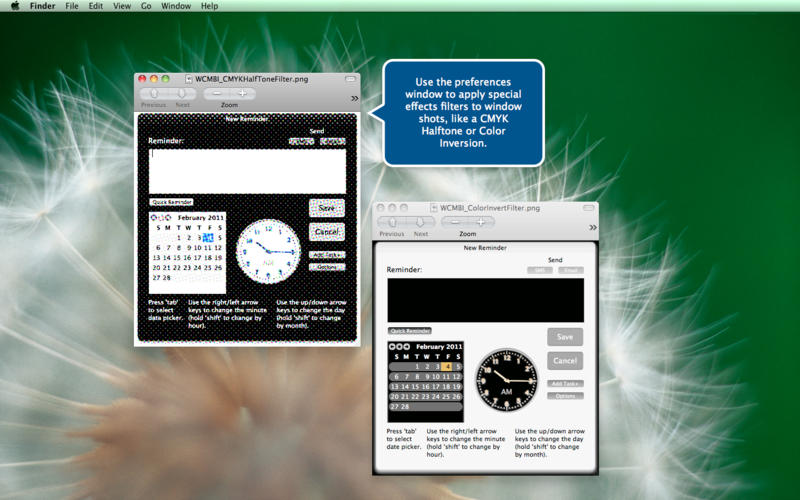The width and height of the screenshot is (800, 500).
Task: Expand toolbar overflow chevrons in CMYKHalfToneFilter window
Action: [355, 98]
